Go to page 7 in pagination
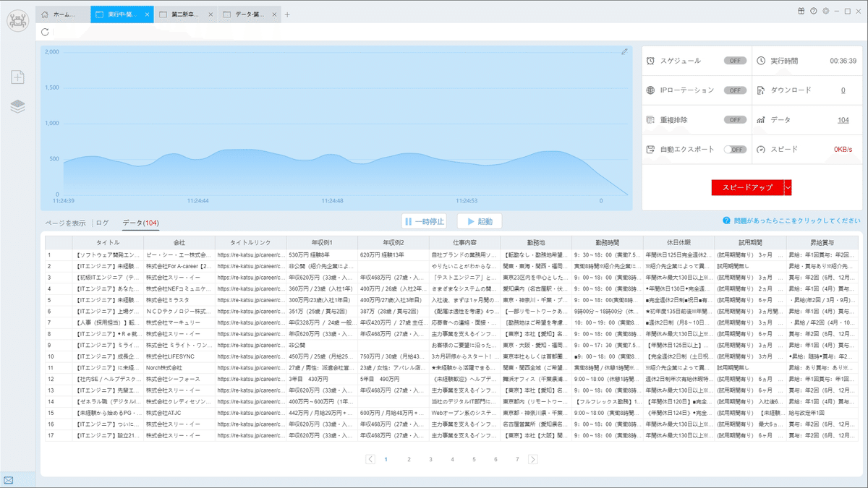 [x=517, y=459]
